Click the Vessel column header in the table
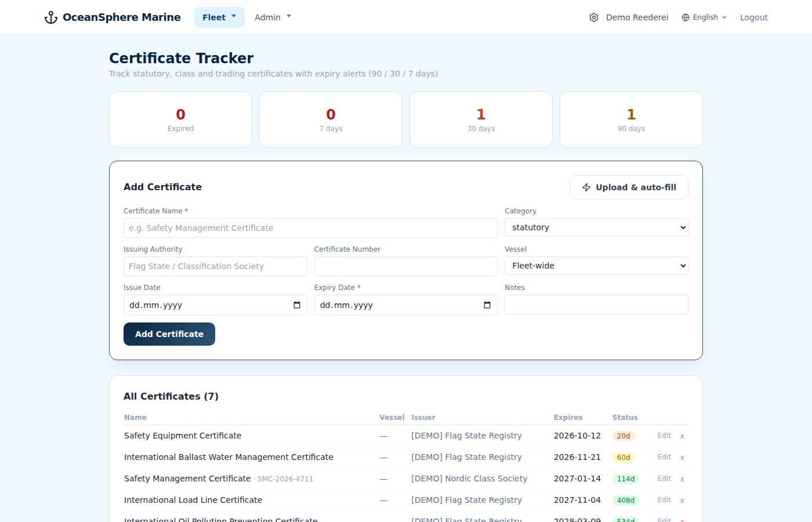The height and width of the screenshot is (522, 812). pos(391,418)
